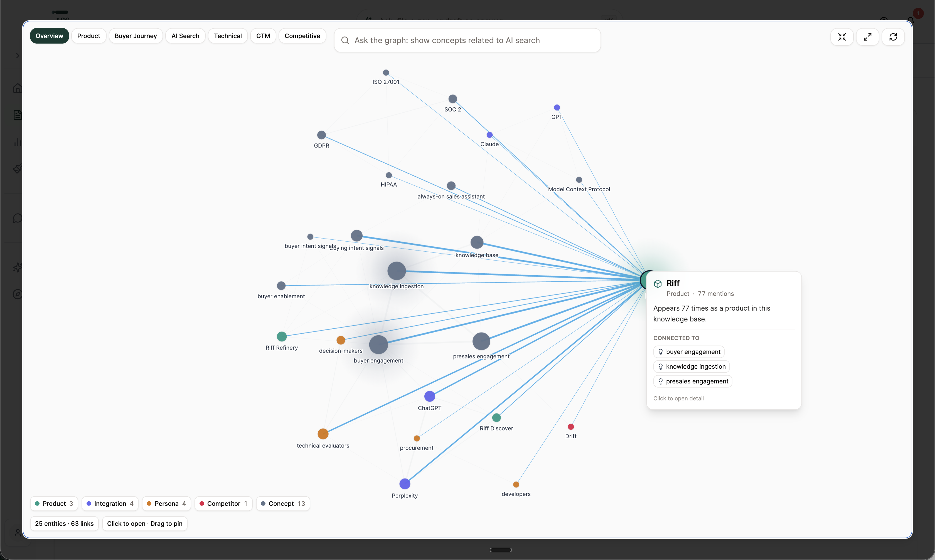Click the Riff product cube icon in the detail card
Image resolution: width=935 pixels, height=560 pixels.
pos(658,284)
